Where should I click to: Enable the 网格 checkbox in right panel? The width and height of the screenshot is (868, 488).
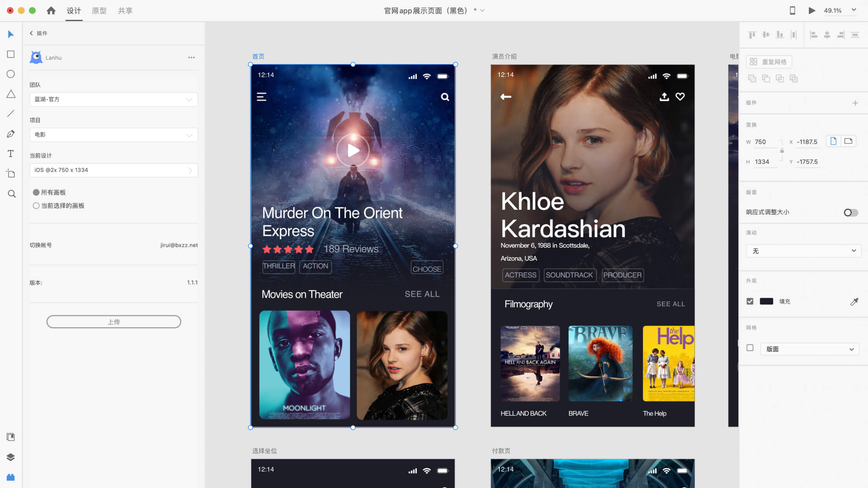pyautogui.click(x=750, y=348)
